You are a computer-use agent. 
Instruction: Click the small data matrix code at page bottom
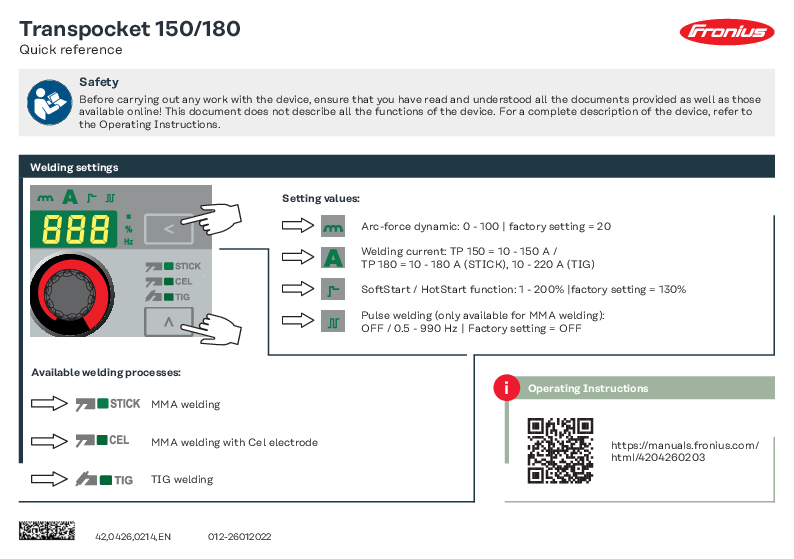[x=47, y=530]
